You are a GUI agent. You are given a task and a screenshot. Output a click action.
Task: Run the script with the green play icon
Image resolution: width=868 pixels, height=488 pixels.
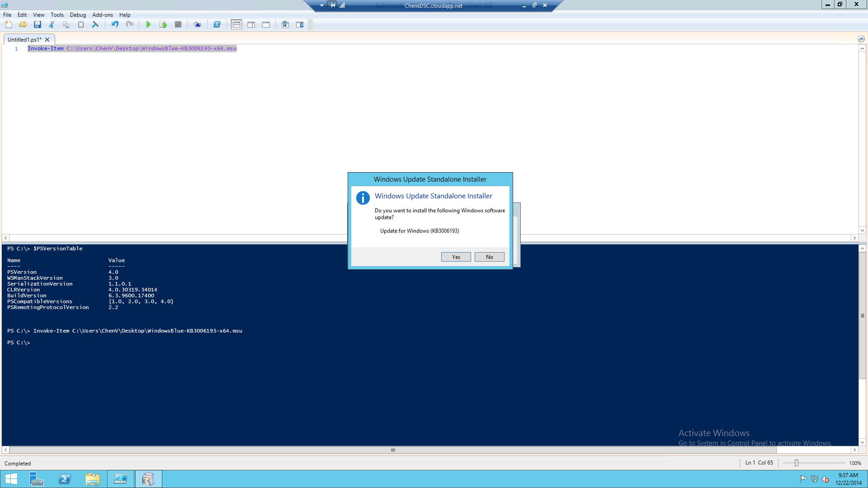(148, 24)
